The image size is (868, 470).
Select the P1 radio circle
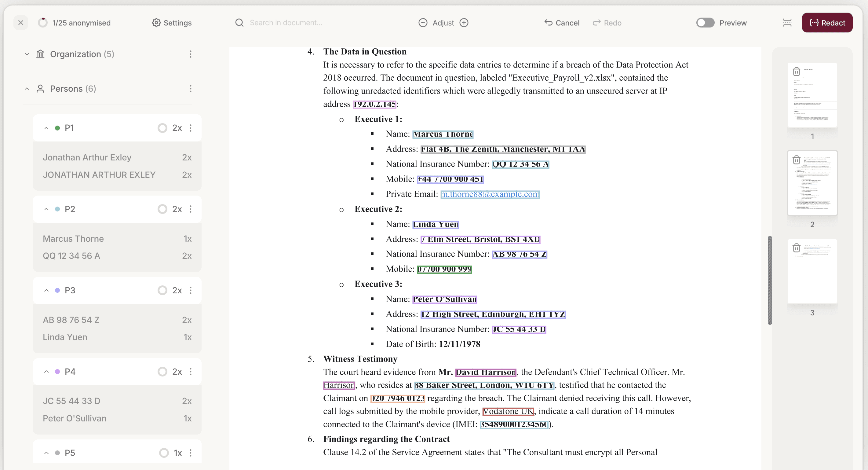(162, 128)
